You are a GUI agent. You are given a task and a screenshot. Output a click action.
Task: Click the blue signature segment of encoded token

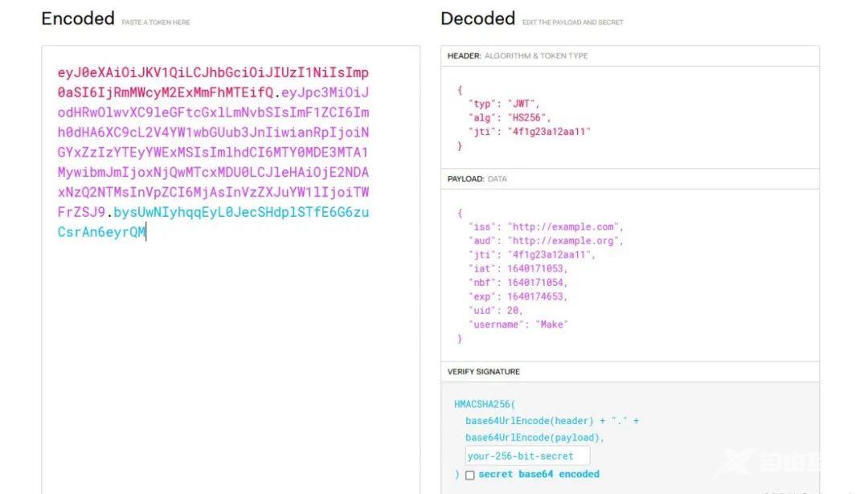[241, 213]
